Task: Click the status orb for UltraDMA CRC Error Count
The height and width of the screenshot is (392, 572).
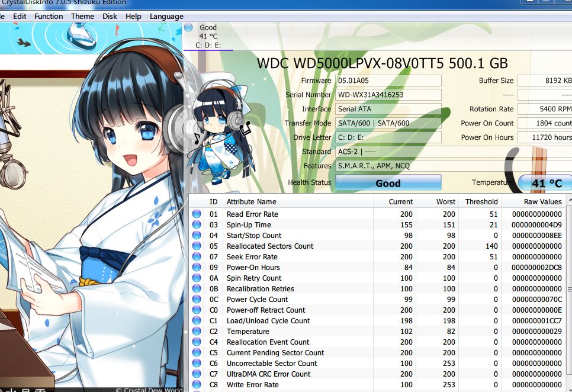Action: click(x=197, y=374)
